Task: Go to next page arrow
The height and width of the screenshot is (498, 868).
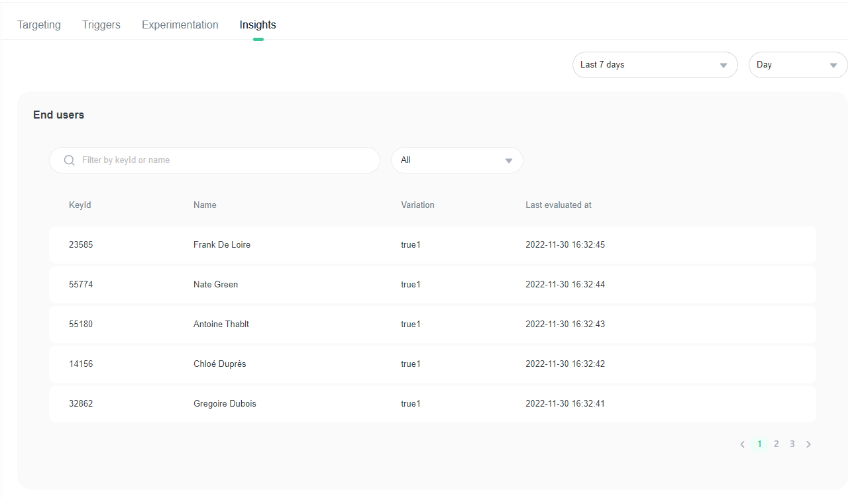Action: coord(808,444)
